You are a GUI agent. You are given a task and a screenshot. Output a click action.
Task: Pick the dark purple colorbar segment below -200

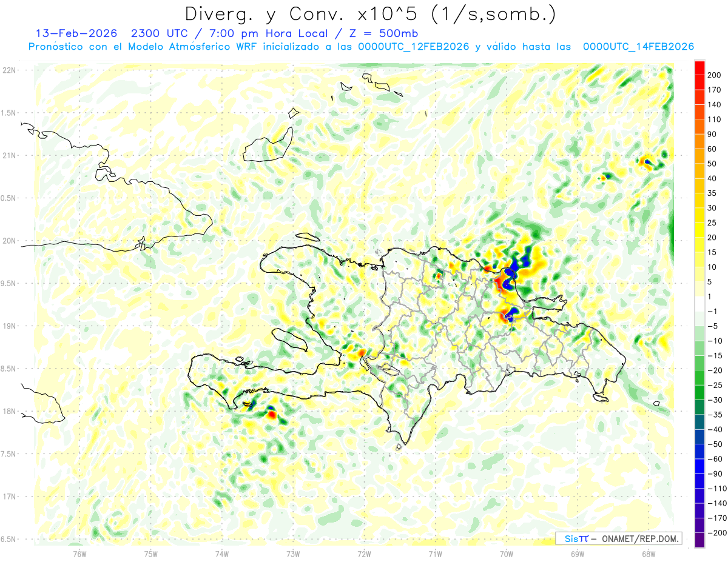tap(699, 540)
